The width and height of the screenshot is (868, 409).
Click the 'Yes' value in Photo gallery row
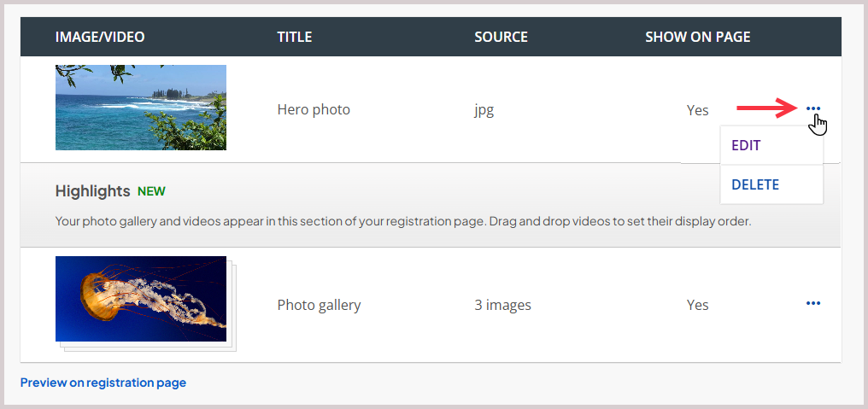697,305
